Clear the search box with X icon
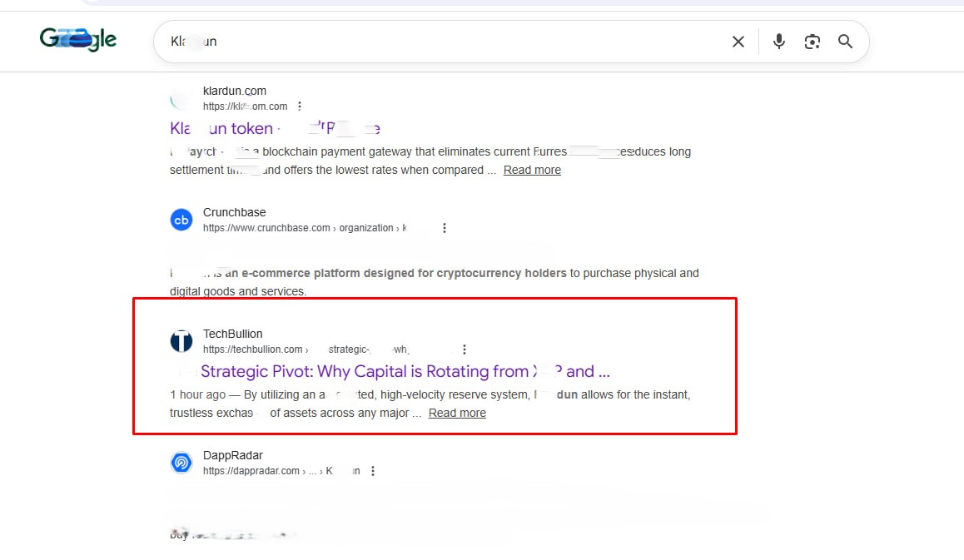 click(x=738, y=42)
